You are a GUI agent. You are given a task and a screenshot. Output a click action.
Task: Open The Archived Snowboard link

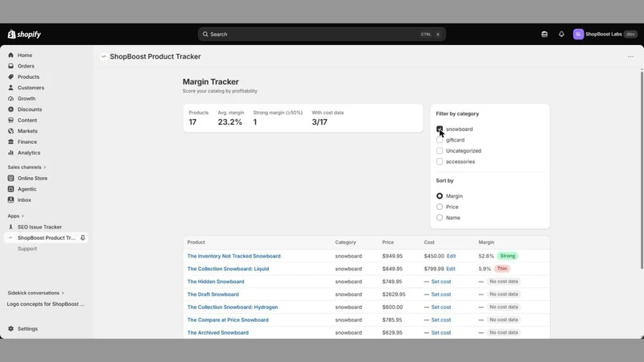pyautogui.click(x=217, y=332)
